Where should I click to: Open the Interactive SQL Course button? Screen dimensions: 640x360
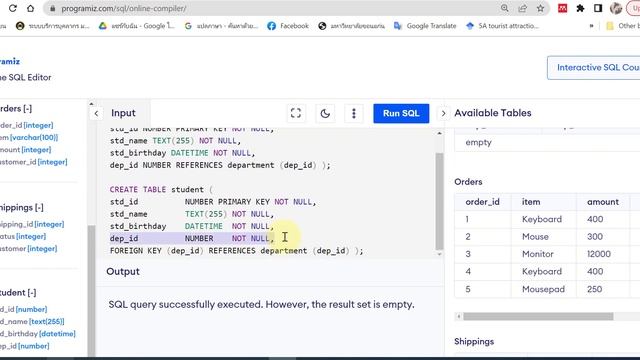(594, 67)
